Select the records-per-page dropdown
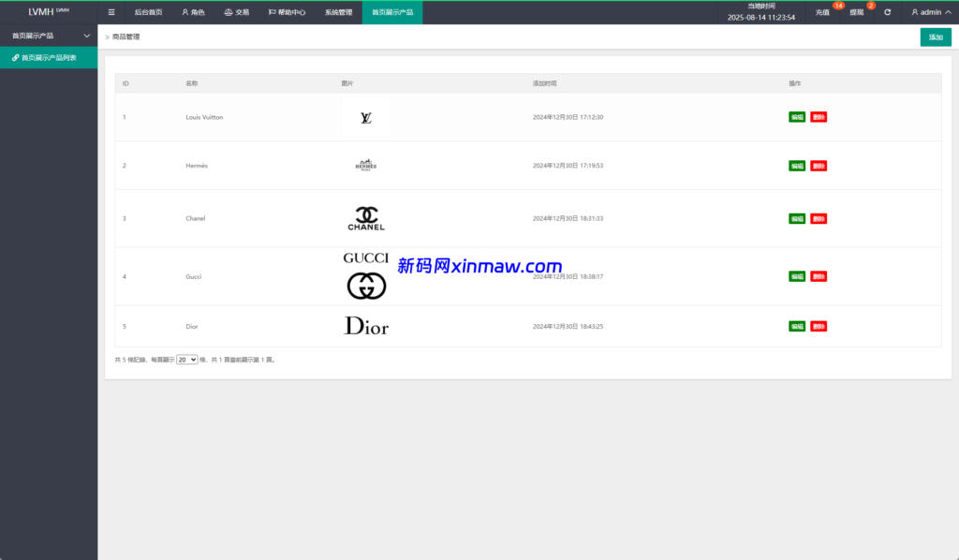This screenshot has height=560, width=959. pos(187,359)
